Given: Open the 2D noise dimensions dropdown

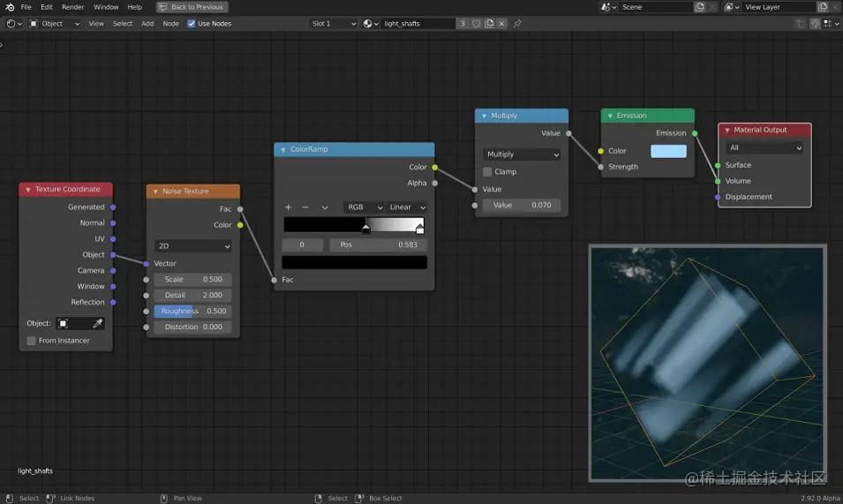Looking at the screenshot, I should pos(193,246).
